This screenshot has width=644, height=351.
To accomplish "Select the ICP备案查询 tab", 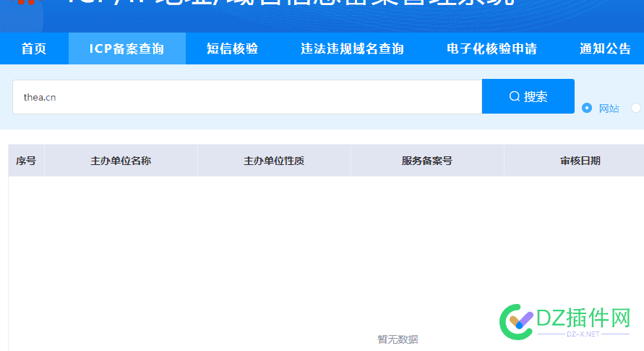I will (127, 48).
